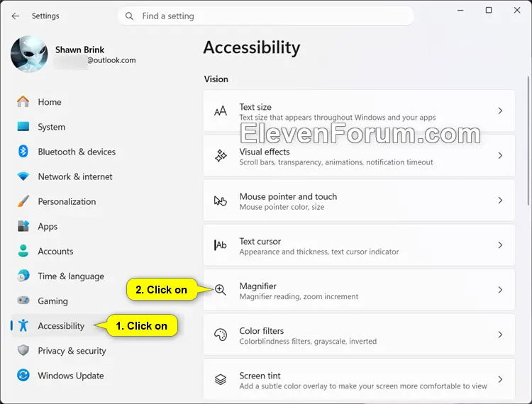This screenshot has width=532, height=404.
Task: Open Accounts settings
Action: 97,251
